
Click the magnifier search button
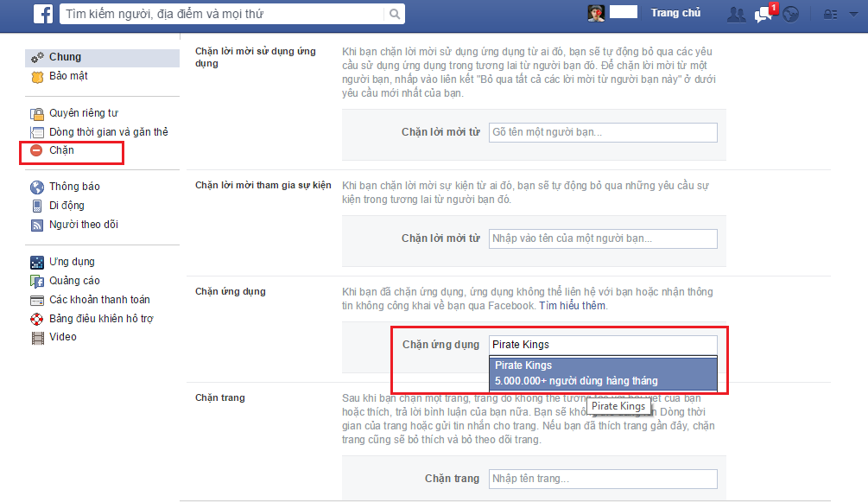pos(394,14)
